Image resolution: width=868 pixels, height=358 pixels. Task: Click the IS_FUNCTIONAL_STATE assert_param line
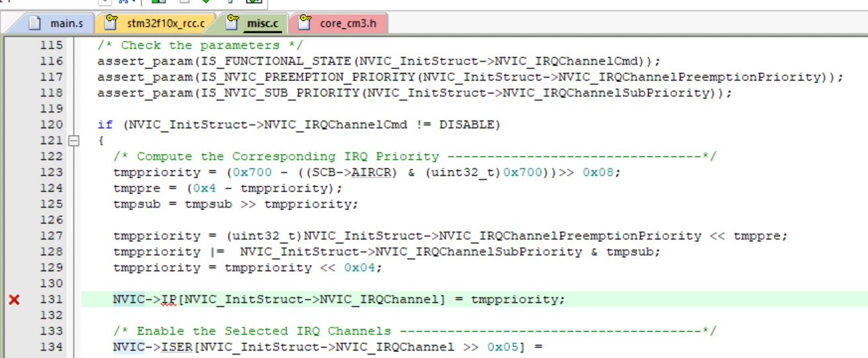point(379,61)
